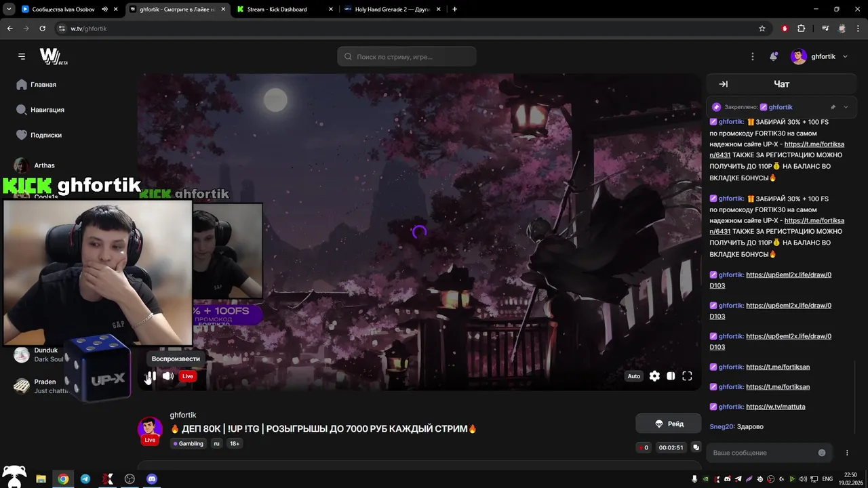The width and height of the screenshot is (868, 488).
Task: Mute the player volume
Action: 168,376
